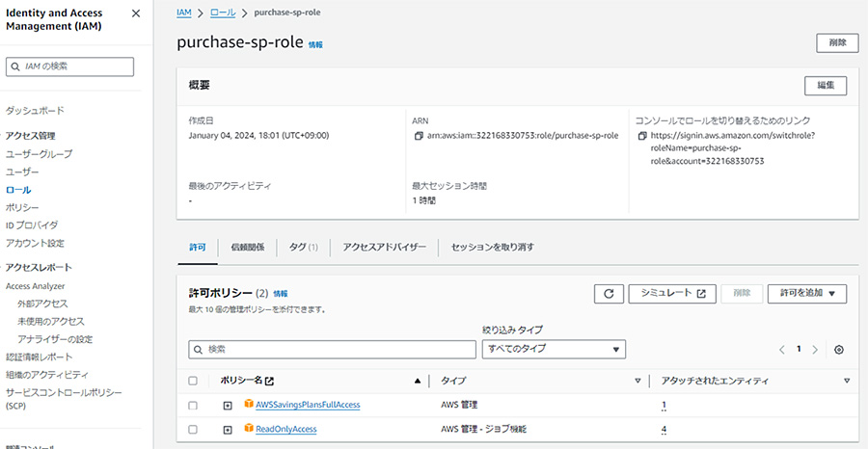Viewport: 868px width, 449px height.
Task: Open ロール in sidebar
Action: tap(18, 190)
